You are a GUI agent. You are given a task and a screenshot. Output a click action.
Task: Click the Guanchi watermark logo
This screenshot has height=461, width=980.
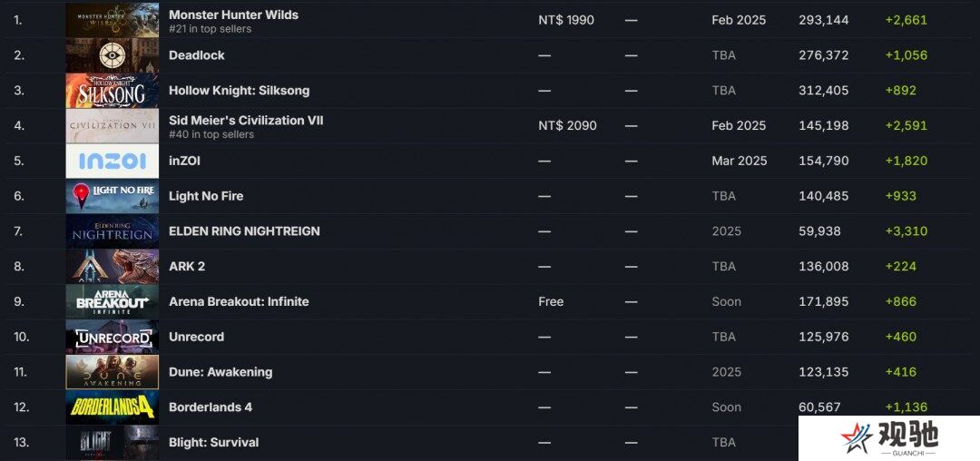coord(888,438)
